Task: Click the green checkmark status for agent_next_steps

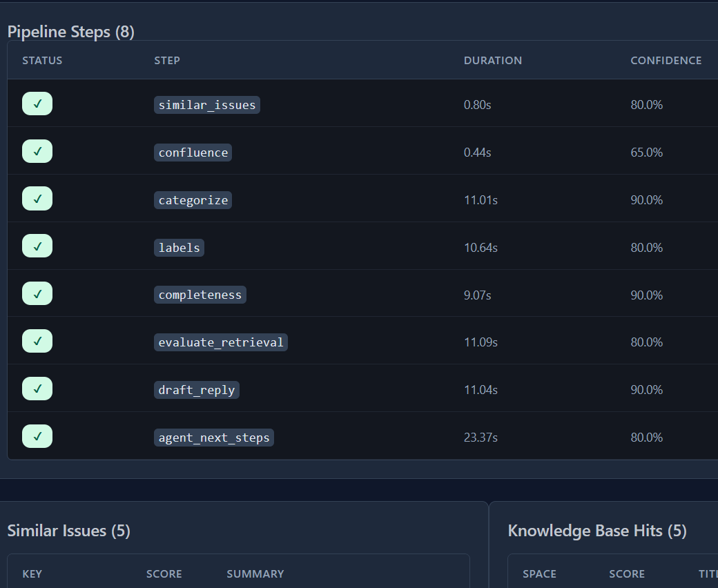Action: tap(37, 437)
